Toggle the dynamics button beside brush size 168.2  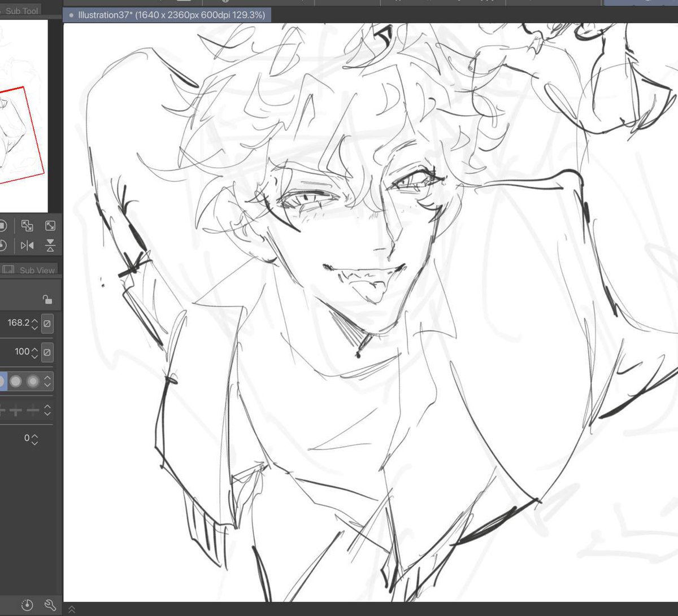(47, 324)
